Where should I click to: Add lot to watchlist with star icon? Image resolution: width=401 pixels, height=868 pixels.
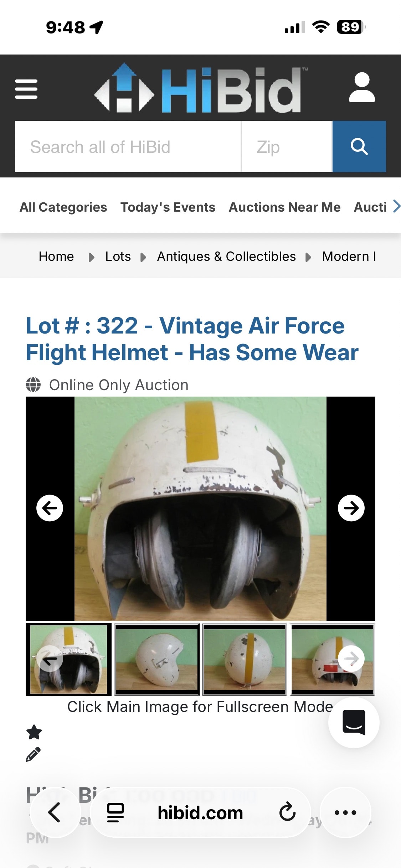(x=34, y=732)
